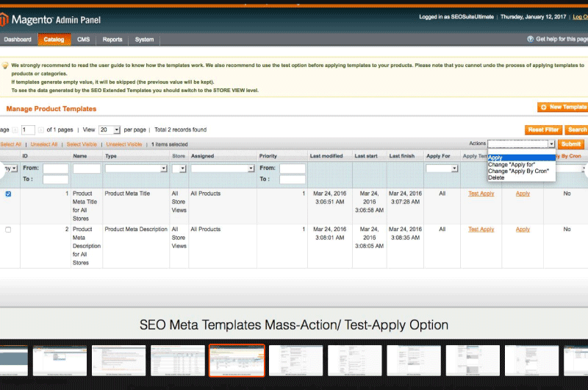Click the New Template button
This screenshot has height=390, width=588.
562,107
